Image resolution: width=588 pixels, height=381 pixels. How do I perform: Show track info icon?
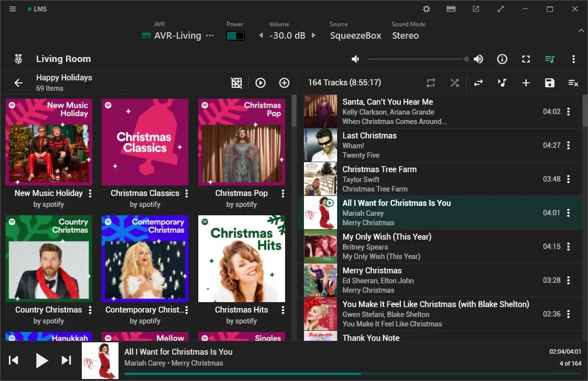tap(502, 59)
